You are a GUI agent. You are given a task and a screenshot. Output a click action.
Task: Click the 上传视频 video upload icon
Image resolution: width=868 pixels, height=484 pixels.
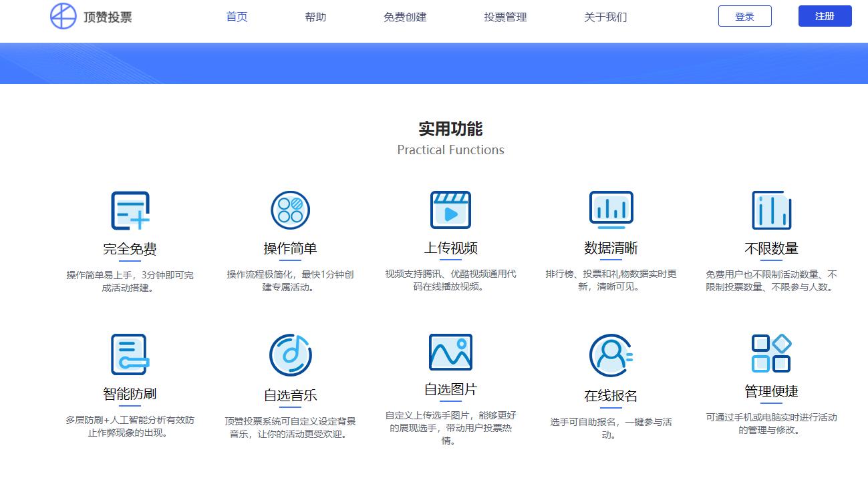pyautogui.click(x=451, y=209)
